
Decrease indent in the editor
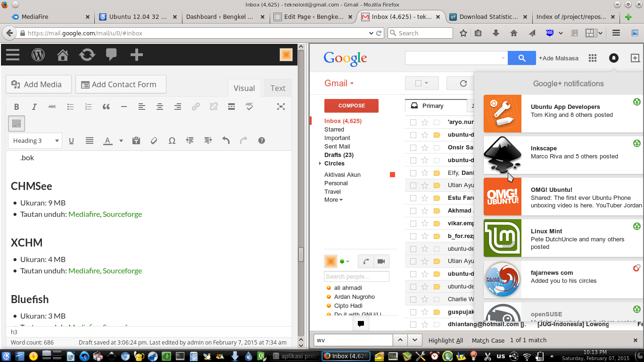pos(190,140)
